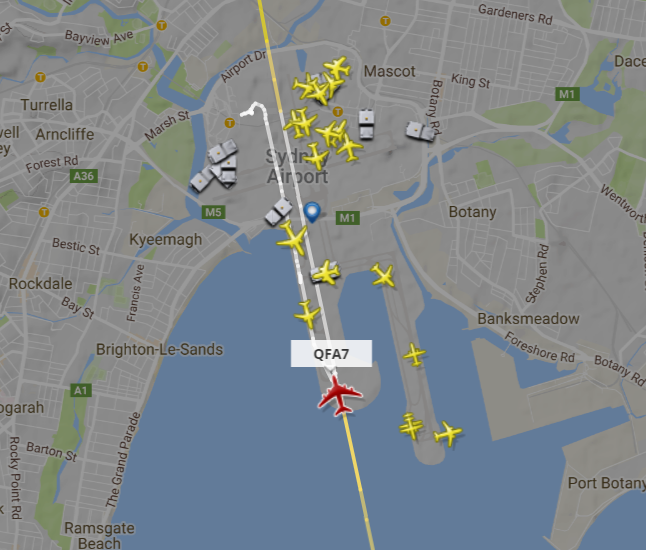The height and width of the screenshot is (550, 646).
Task: Select the yellow plane below the M1 badge
Action: pyautogui.click(x=383, y=275)
